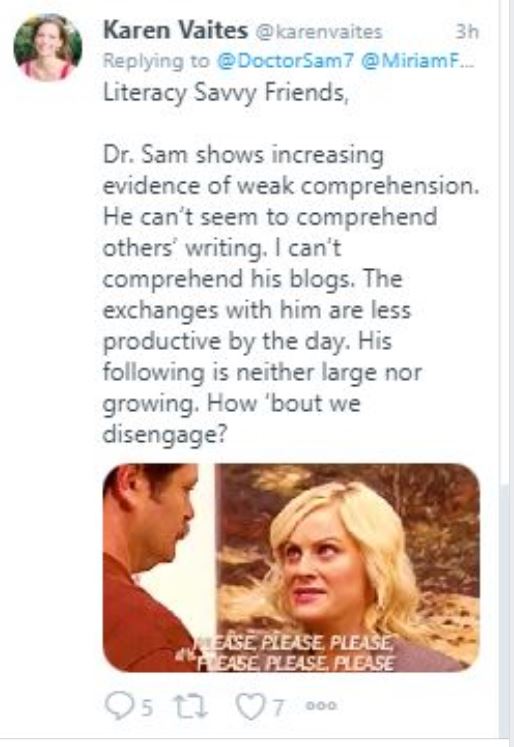Click the "Literacy Savvy Friends," line

pyautogui.click(x=226, y=92)
